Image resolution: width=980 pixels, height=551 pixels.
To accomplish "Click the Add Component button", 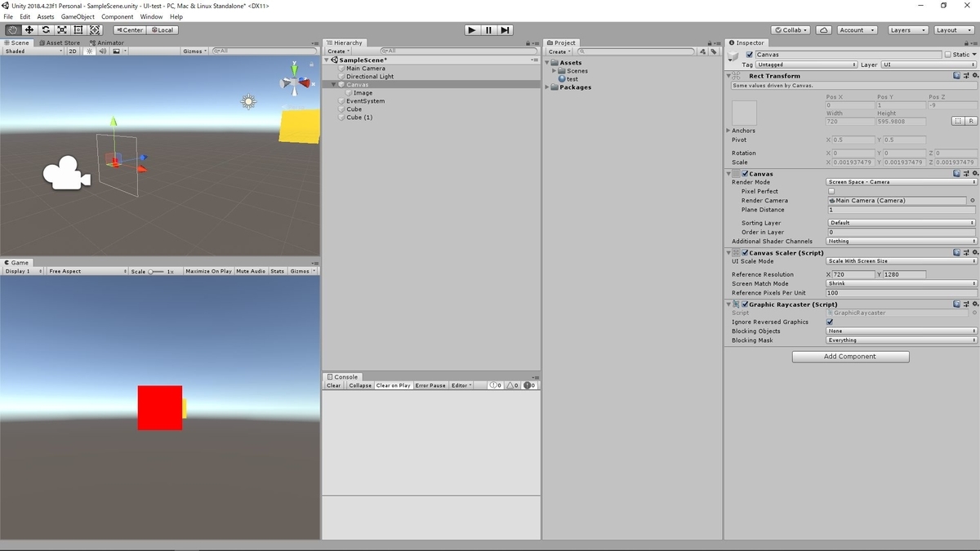I will point(850,357).
